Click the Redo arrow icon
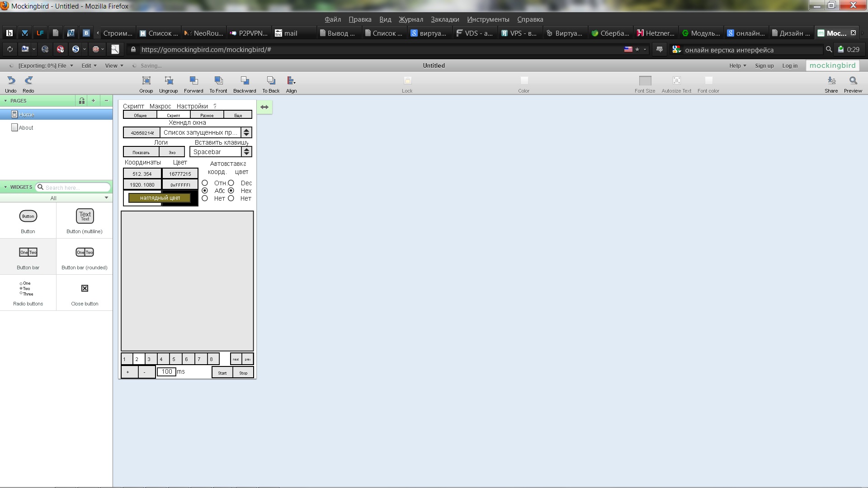 [x=28, y=80]
